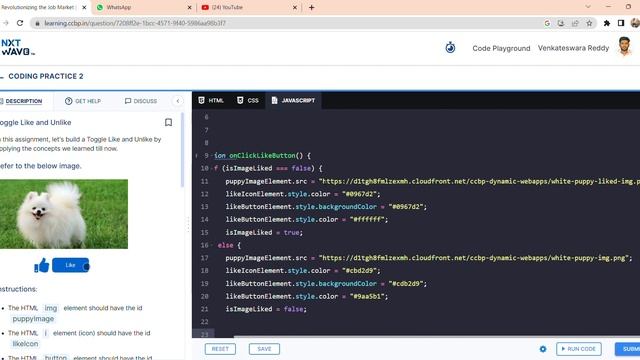Screen dimensions: 640x360
Task: Reload the page with the refresh icon
Action: coord(20,23)
